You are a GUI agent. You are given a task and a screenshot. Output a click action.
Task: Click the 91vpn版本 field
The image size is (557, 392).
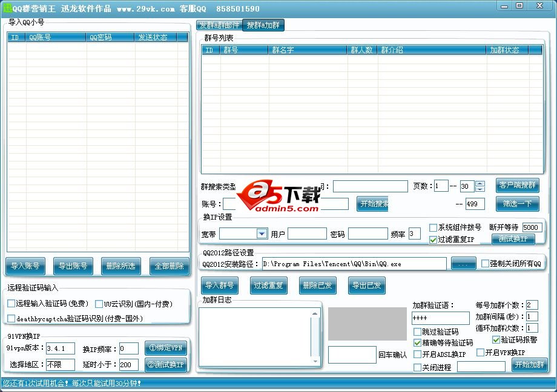(61, 348)
